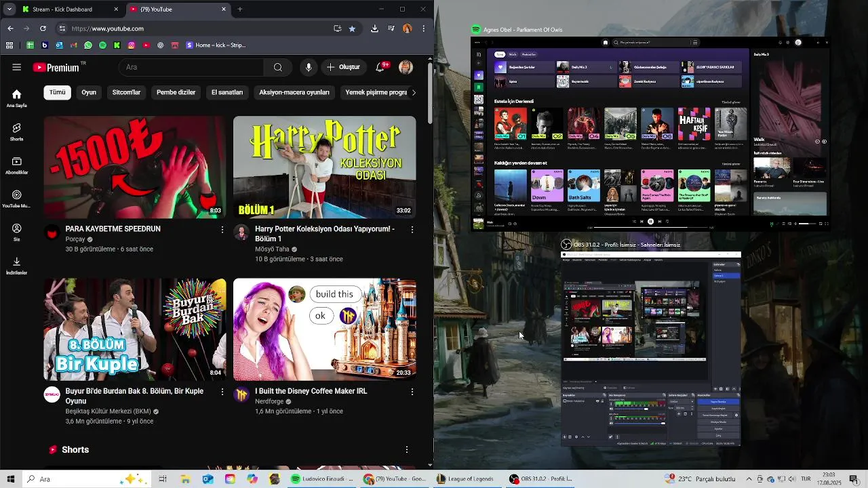The image size is (868, 488).
Task: Open Nerdforge channel link
Action: pos(269,401)
